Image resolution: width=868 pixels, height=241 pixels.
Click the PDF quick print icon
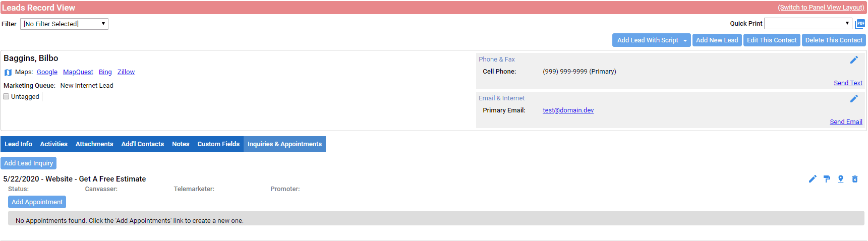860,24
